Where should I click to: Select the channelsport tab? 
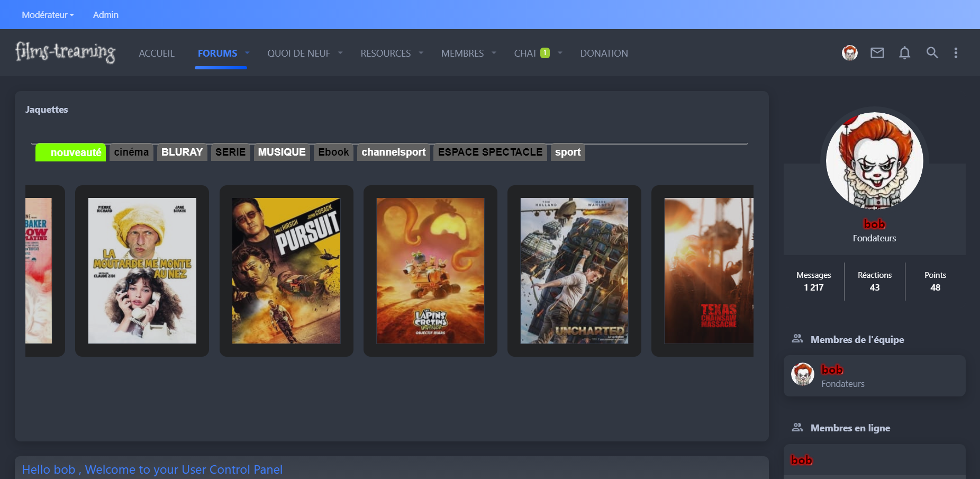[394, 152]
